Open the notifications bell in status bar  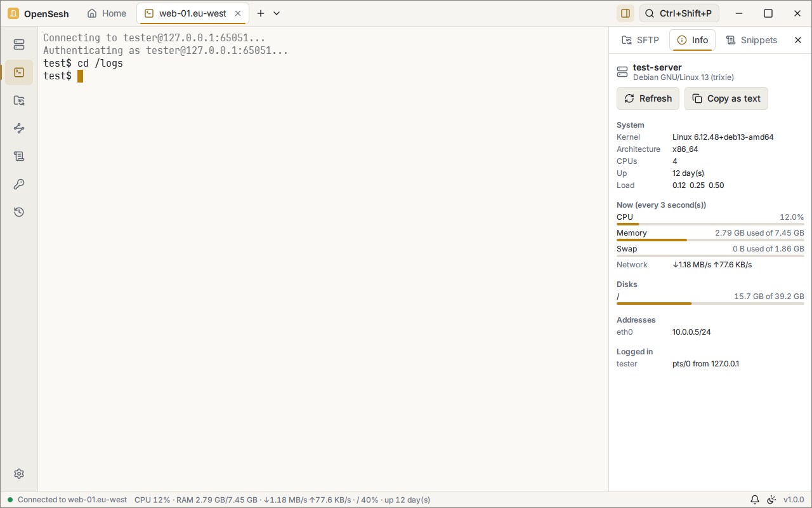tap(755, 500)
